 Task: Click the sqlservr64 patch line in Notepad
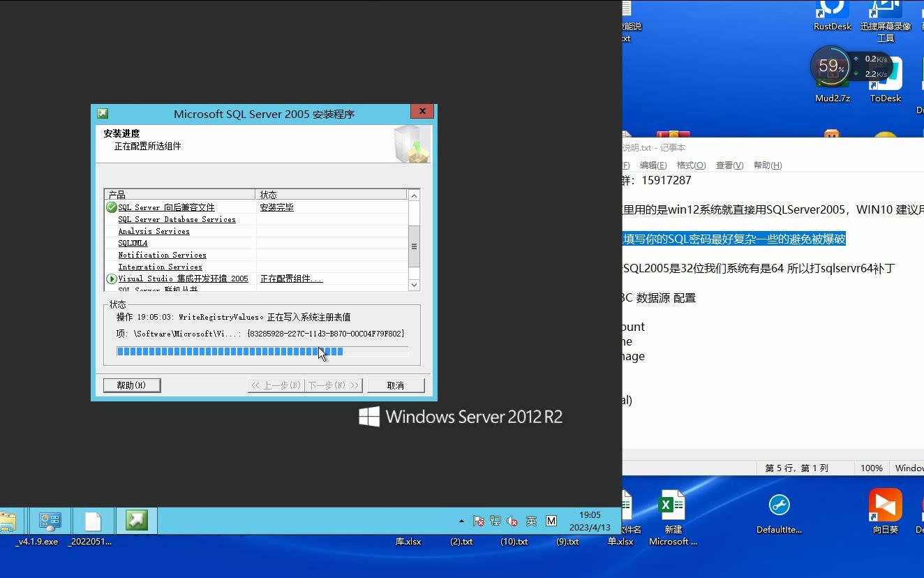point(759,268)
